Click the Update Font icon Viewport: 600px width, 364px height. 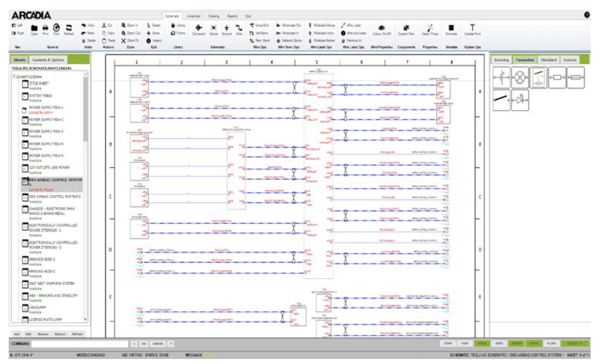tap(473, 29)
